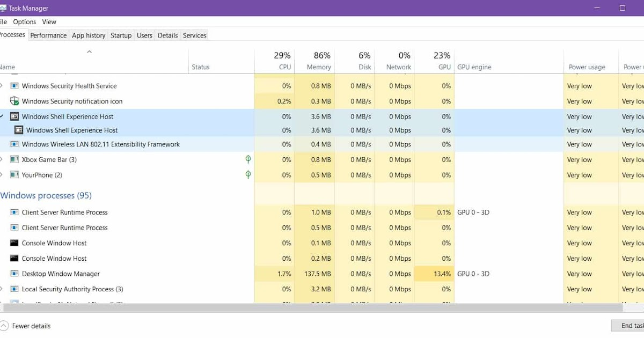Click the End task button

coord(628,326)
